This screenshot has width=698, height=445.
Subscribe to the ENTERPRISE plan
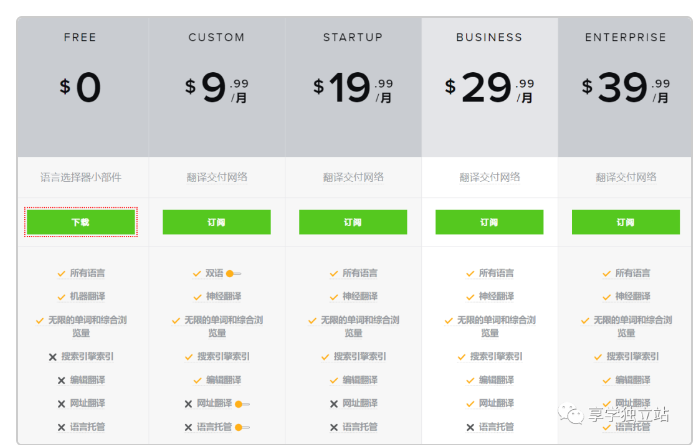[625, 222]
